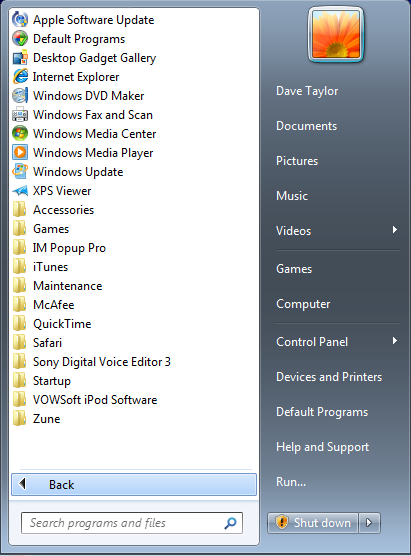The image size is (411, 556).
Task: Click the Windows Media Center green icon
Action: pos(20,133)
